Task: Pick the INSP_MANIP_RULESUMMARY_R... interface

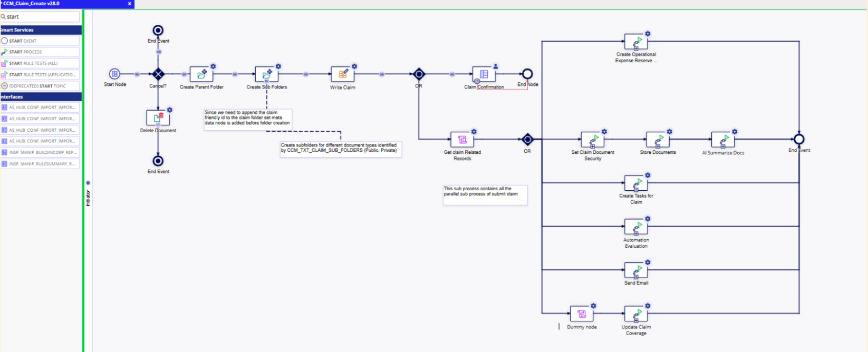Action: point(40,164)
